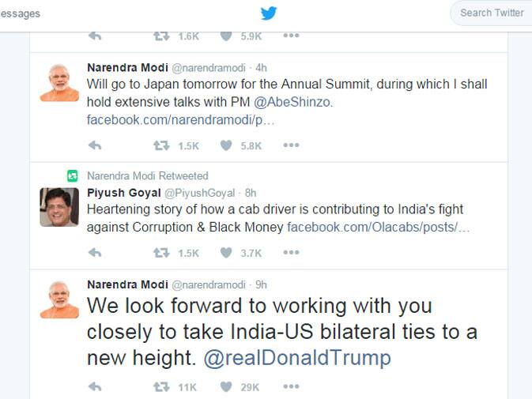Open more options on Japan Summit tweet
The image size is (532, 399).
[291, 145]
